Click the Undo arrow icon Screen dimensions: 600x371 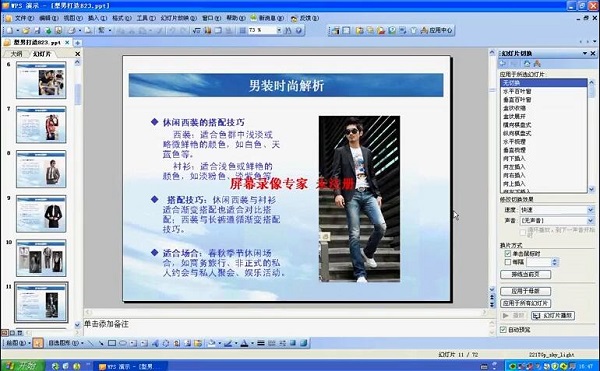[x=172, y=30]
